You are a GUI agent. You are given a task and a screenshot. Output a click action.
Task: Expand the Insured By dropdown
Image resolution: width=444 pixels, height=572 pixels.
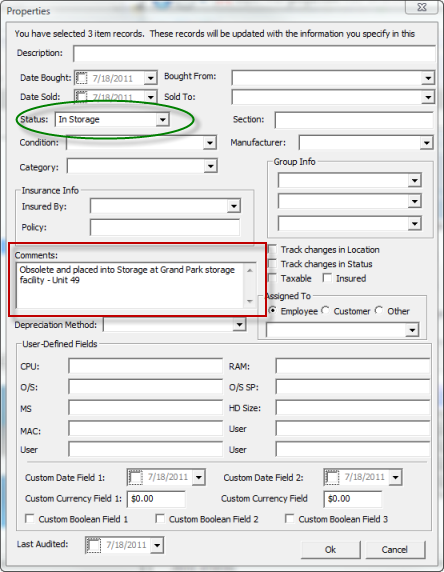(234, 206)
